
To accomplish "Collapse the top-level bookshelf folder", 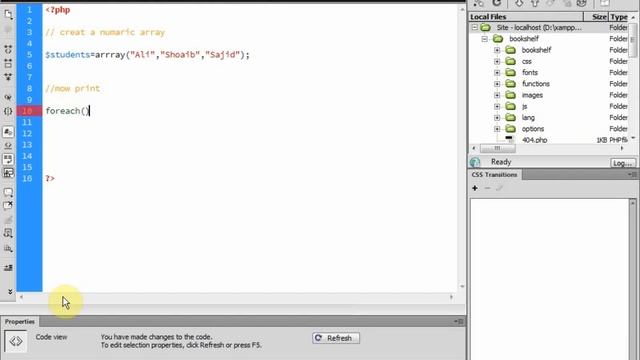I will point(484,39).
